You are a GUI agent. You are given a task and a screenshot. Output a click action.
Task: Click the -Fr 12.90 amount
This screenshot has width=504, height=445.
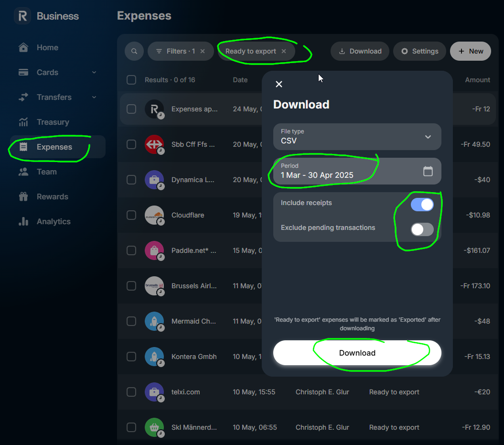point(476,427)
